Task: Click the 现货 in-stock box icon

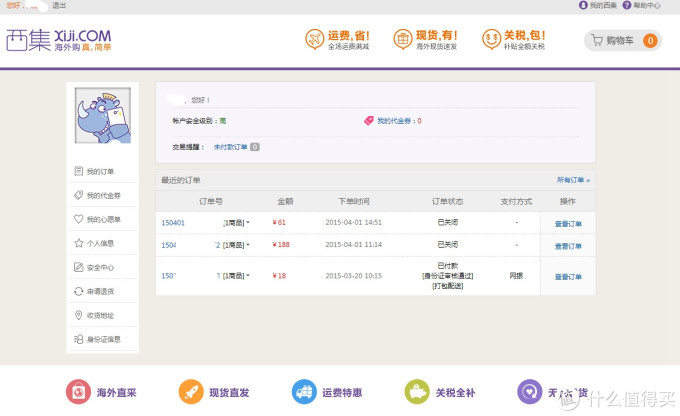Action: tap(405, 40)
